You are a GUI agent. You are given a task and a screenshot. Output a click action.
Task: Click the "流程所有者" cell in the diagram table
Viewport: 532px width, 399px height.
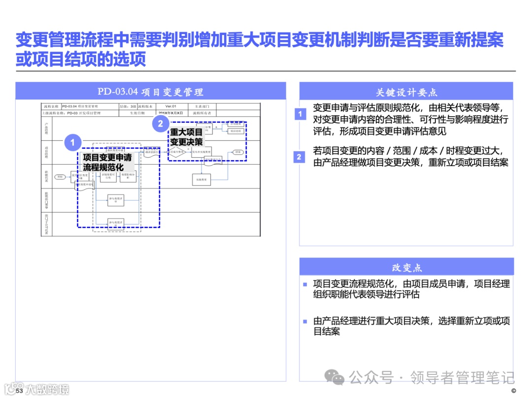click(202, 113)
